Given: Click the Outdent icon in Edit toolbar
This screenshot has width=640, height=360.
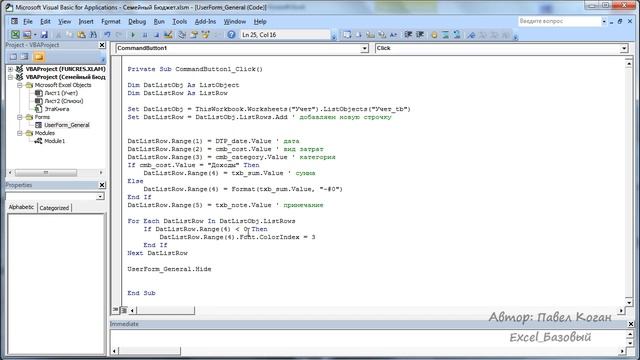Looking at the screenshot, I should 420,35.
